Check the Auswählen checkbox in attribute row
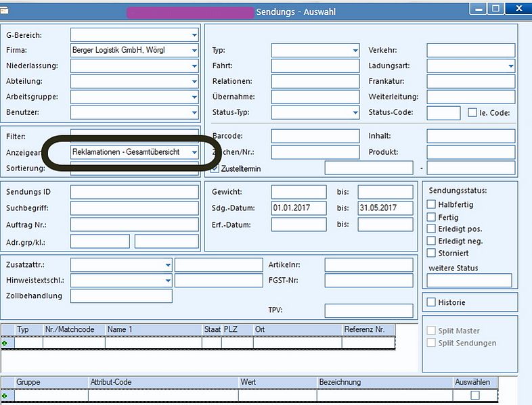 475,395
